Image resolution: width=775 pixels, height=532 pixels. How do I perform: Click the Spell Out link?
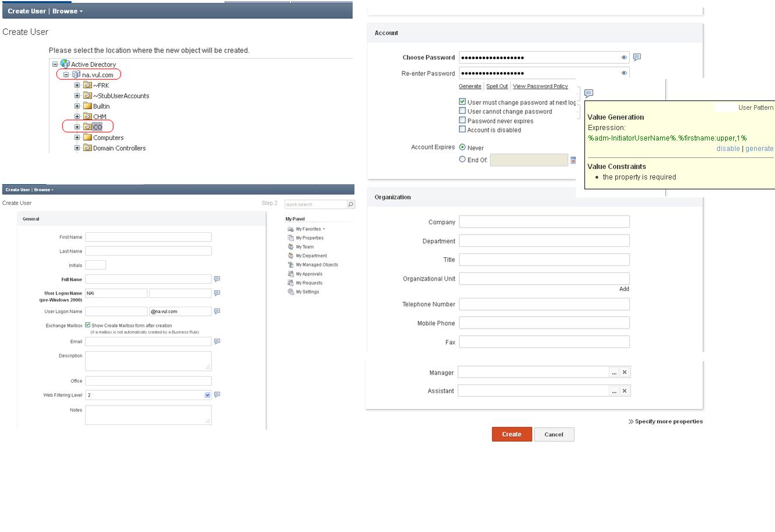[497, 86]
